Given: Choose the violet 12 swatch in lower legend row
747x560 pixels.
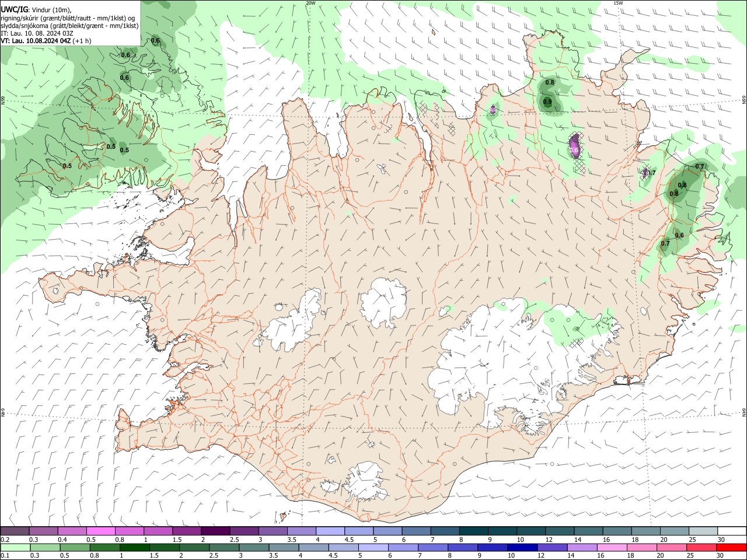Looking at the screenshot, I should pyautogui.click(x=552, y=547).
